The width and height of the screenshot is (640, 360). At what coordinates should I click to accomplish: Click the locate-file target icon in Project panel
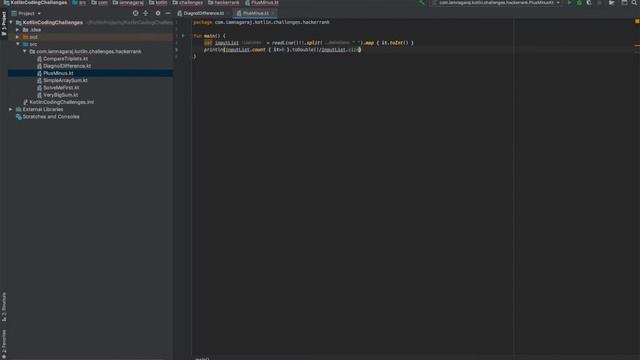(x=136, y=13)
